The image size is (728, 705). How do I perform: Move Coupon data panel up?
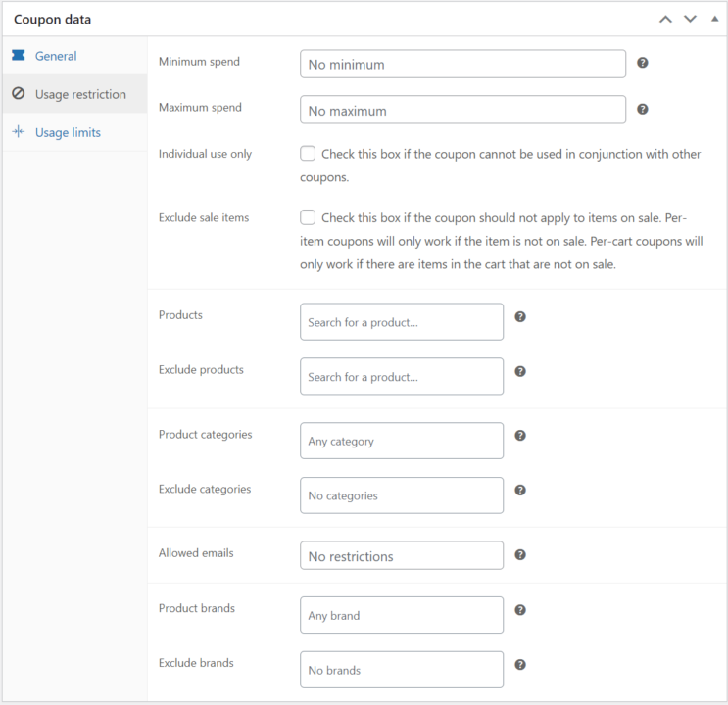[x=666, y=19]
